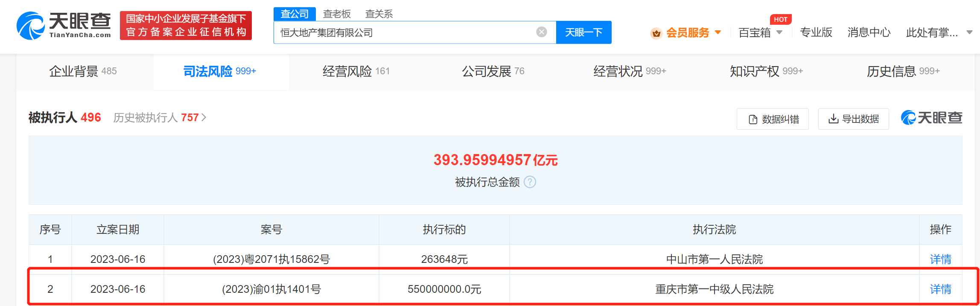Open the 公司发展 tab

point(493,71)
